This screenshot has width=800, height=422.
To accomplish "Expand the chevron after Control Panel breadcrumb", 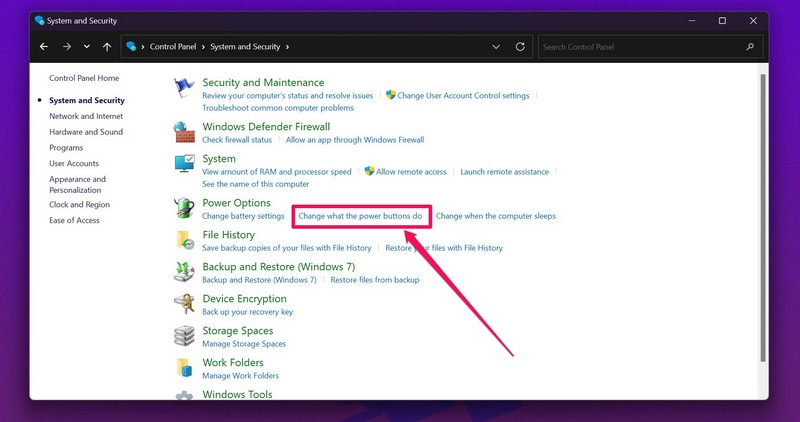I will click(204, 47).
